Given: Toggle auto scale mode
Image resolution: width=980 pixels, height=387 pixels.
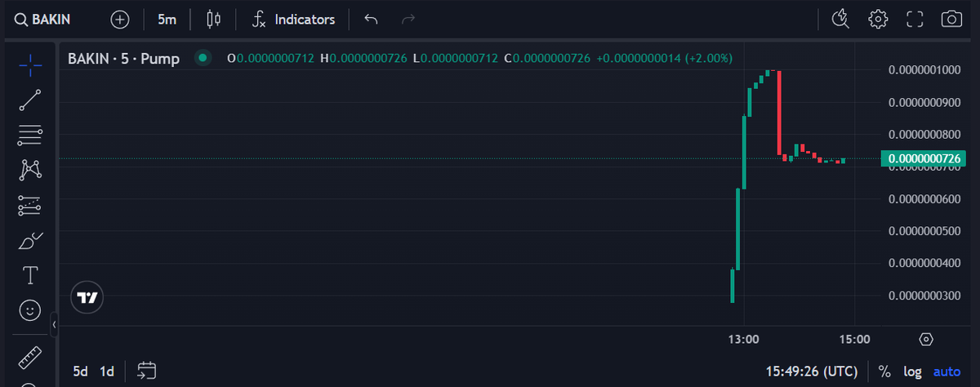Looking at the screenshot, I should 947,371.
